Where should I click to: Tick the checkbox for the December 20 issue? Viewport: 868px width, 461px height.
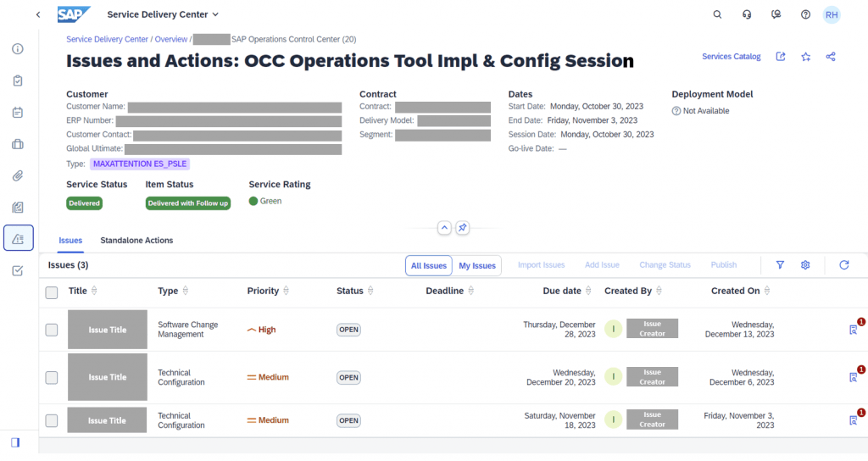point(52,377)
